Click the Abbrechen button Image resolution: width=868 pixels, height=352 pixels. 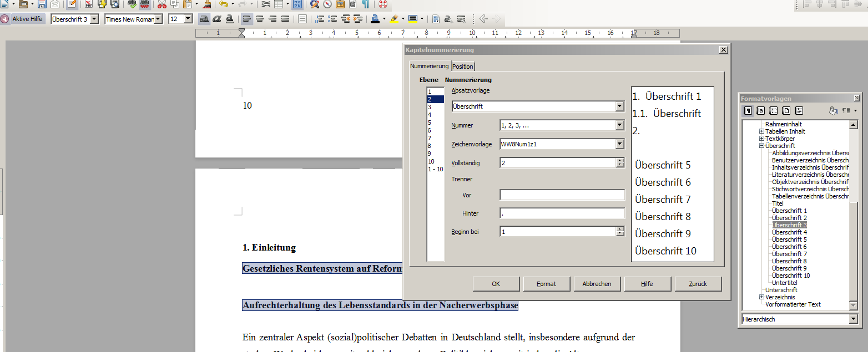coord(597,284)
